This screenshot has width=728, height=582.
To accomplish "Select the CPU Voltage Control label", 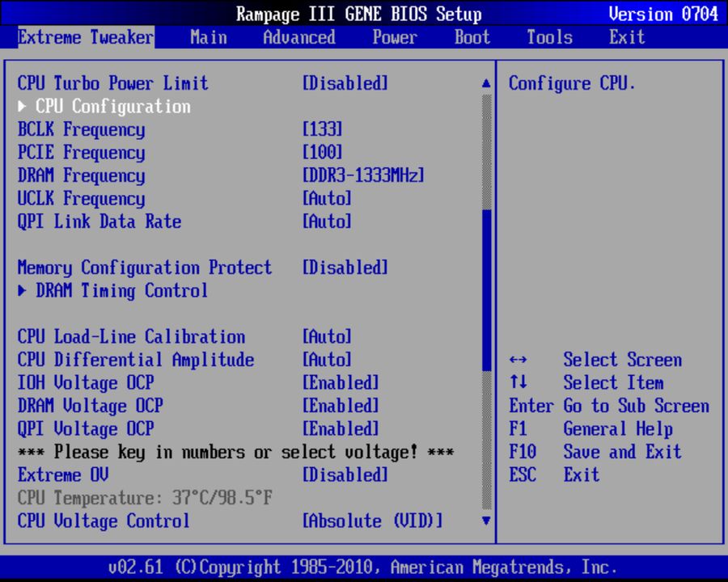I will (x=104, y=521).
